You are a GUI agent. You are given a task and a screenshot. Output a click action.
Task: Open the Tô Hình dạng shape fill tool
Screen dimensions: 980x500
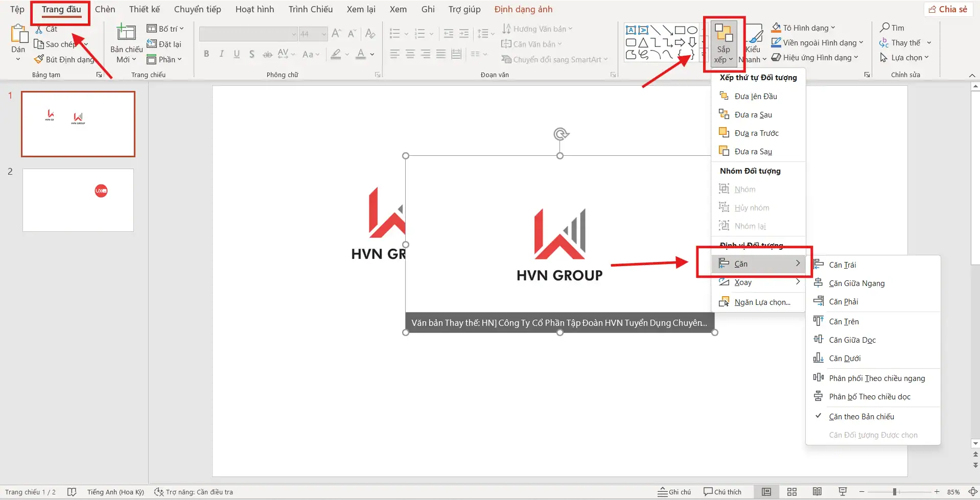point(802,28)
